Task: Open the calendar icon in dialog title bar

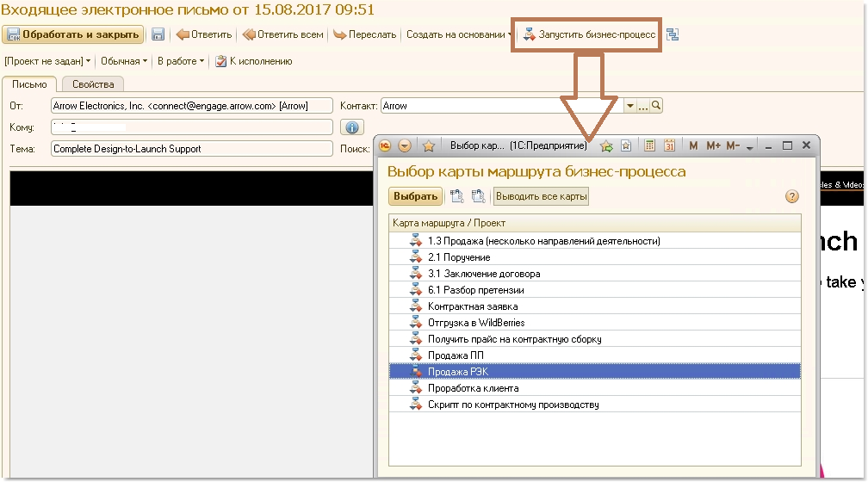Action: (x=668, y=146)
